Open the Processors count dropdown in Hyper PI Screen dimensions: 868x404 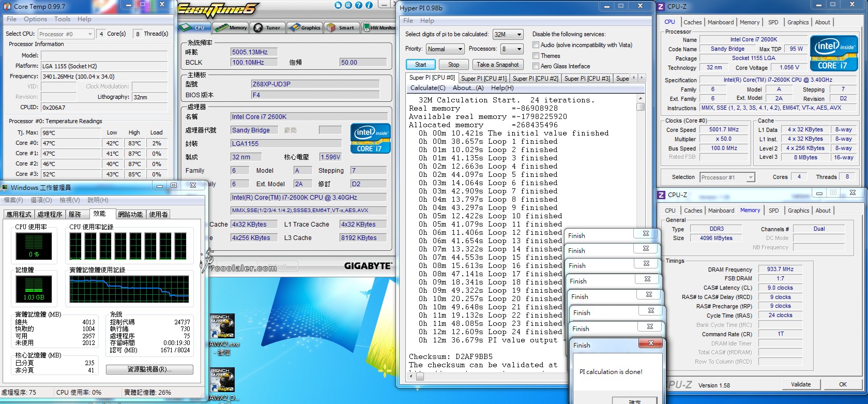(512, 49)
